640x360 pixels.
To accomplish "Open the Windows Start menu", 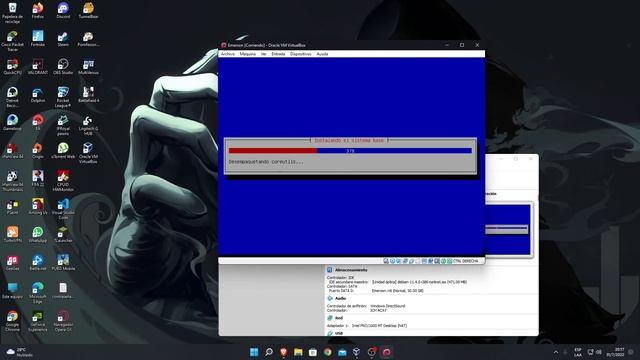I will point(254,352).
